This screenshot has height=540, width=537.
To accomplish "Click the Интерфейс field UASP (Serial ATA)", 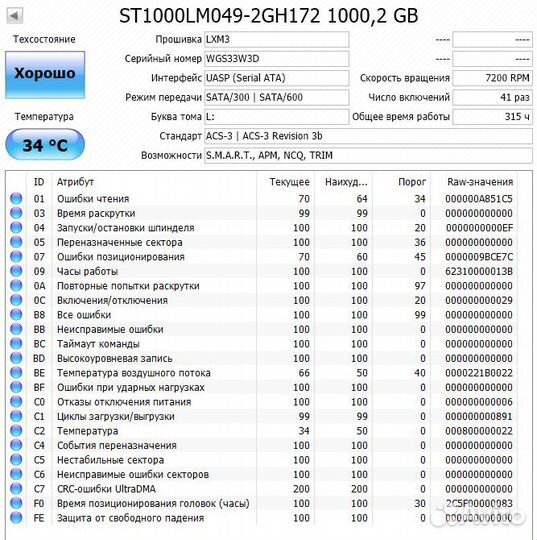I will 277,78.
